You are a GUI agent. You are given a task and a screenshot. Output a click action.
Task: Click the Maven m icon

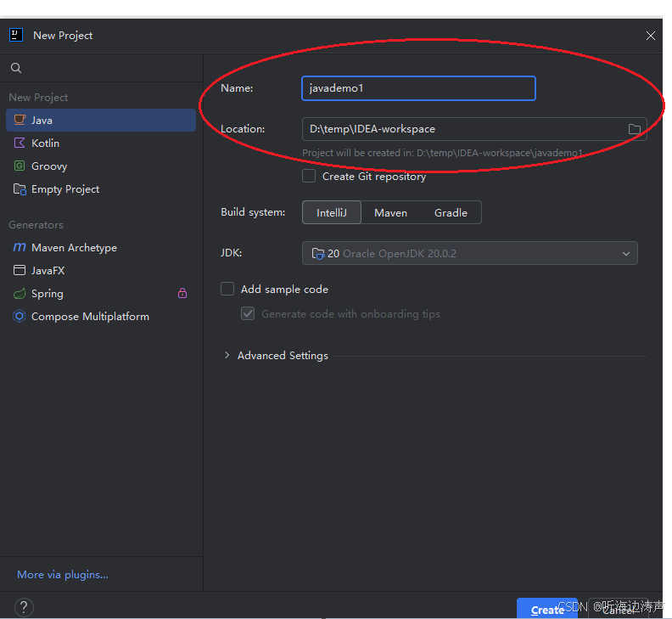click(20, 247)
